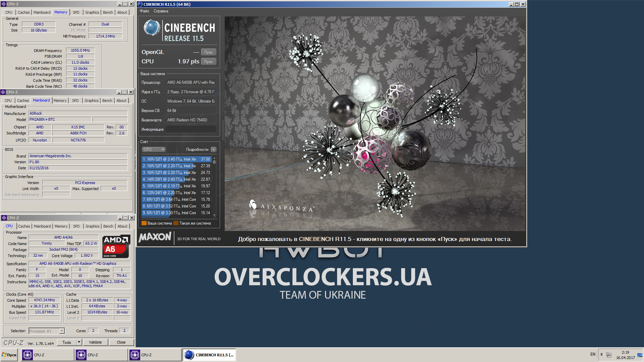
Task: Click the title bar icon of the Memory CPU-Z window
Action: [x=4, y=4]
